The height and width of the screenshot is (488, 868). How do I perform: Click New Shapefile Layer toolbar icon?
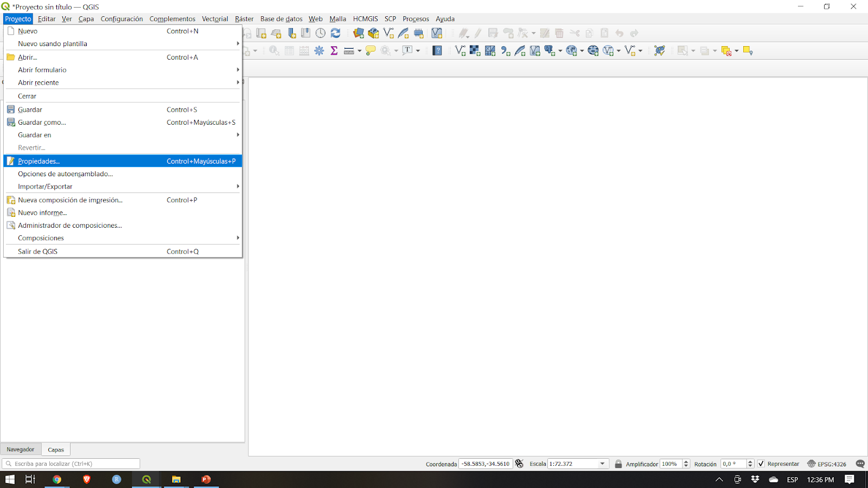[388, 33]
